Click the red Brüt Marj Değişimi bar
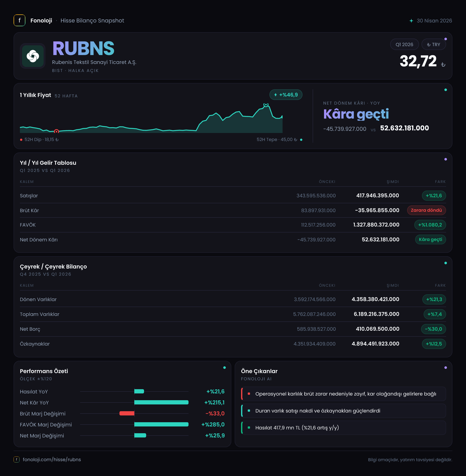The height and width of the screenshot is (476, 466). click(x=127, y=413)
